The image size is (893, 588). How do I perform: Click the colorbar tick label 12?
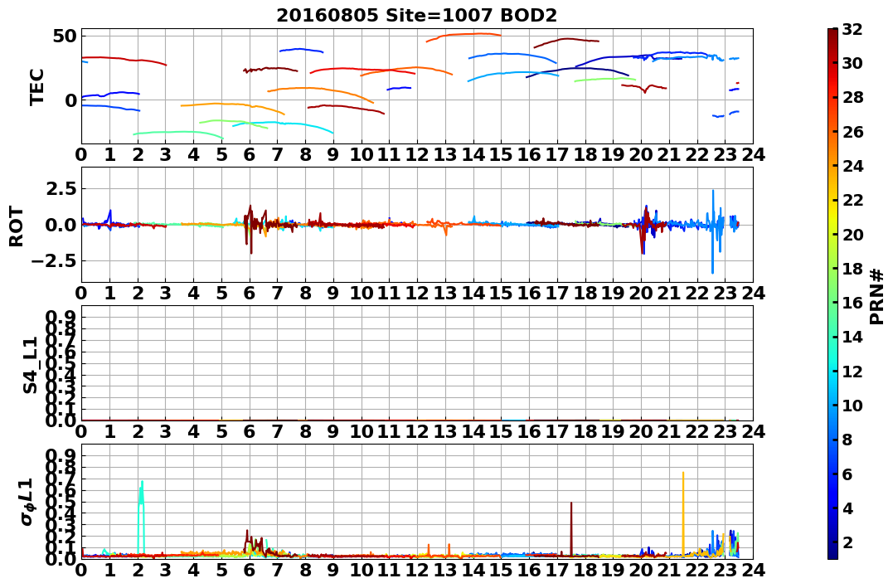tap(852, 371)
